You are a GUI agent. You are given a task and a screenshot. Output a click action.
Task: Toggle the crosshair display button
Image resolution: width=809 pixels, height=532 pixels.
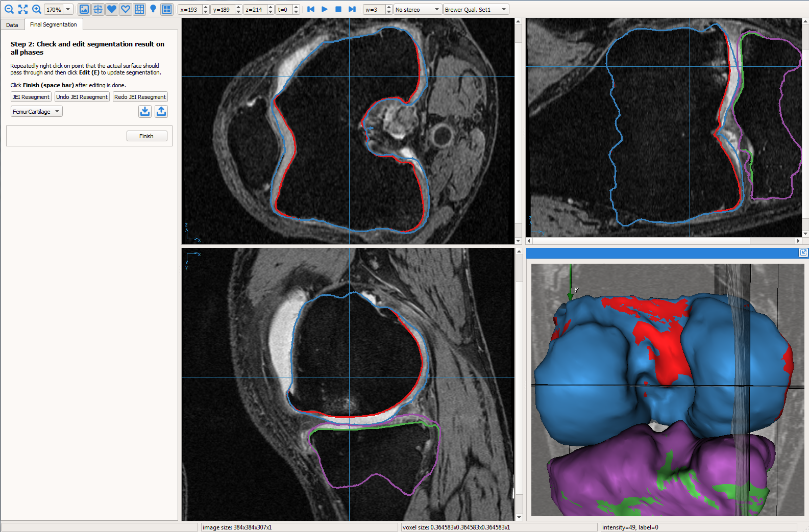tap(98, 9)
